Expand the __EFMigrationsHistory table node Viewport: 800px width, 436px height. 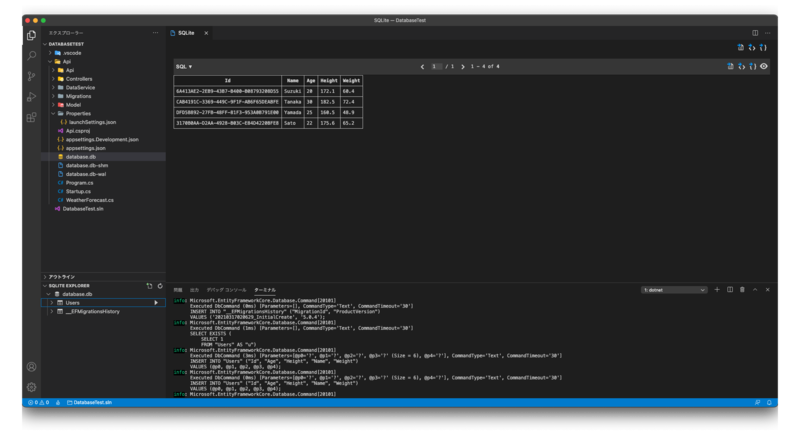click(52, 312)
